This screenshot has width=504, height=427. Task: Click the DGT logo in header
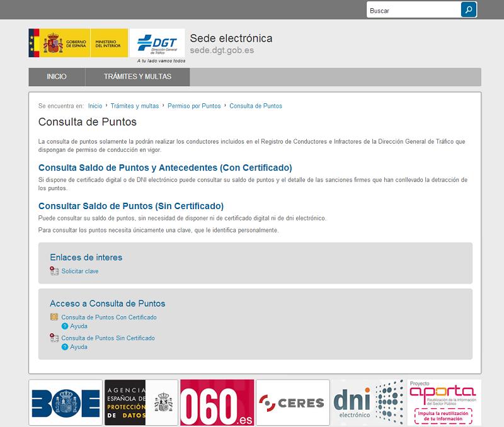click(x=157, y=43)
